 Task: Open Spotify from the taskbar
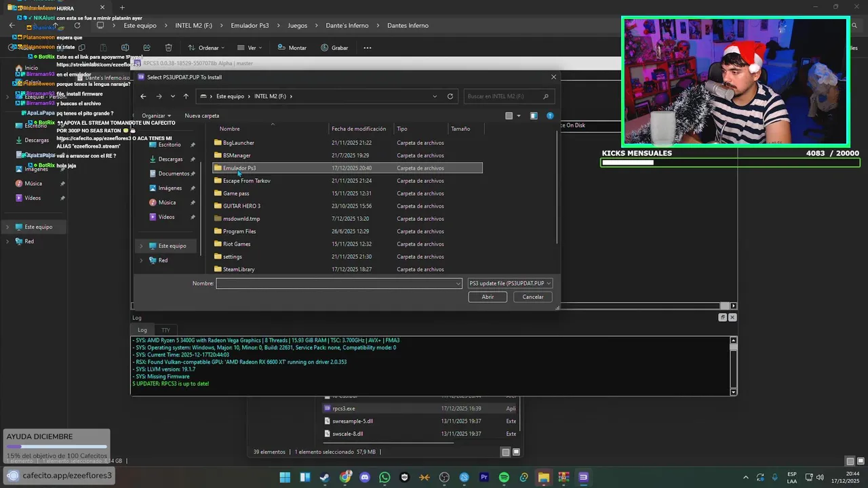tap(504, 477)
